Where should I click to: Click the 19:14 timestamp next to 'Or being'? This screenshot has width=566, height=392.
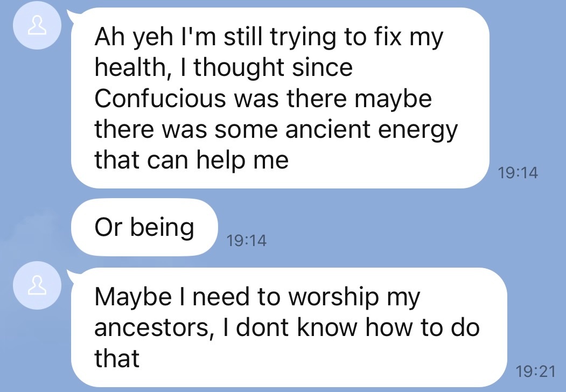click(246, 241)
